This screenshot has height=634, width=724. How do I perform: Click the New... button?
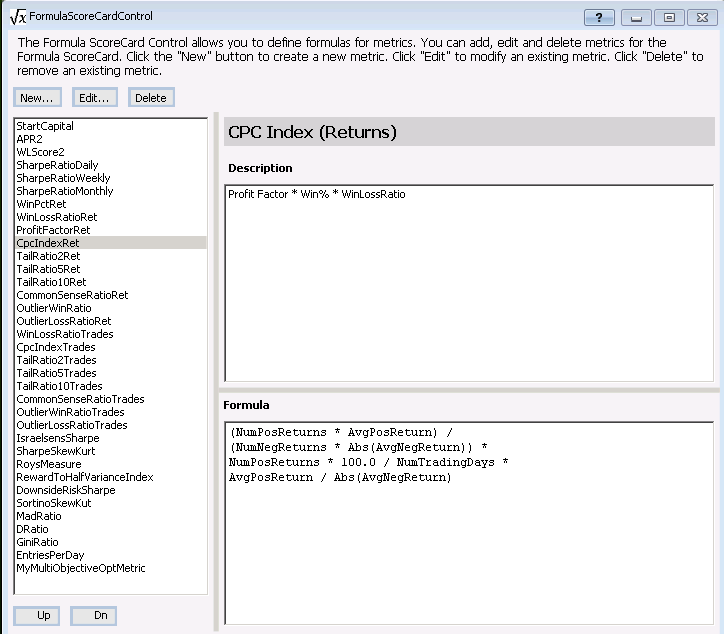click(x=38, y=98)
